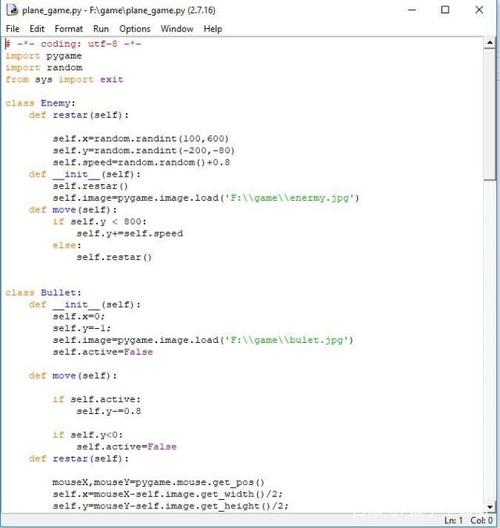Close the plane_game.py window
The height and width of the screenshot is (528, 500).
[x=479, y=10]
